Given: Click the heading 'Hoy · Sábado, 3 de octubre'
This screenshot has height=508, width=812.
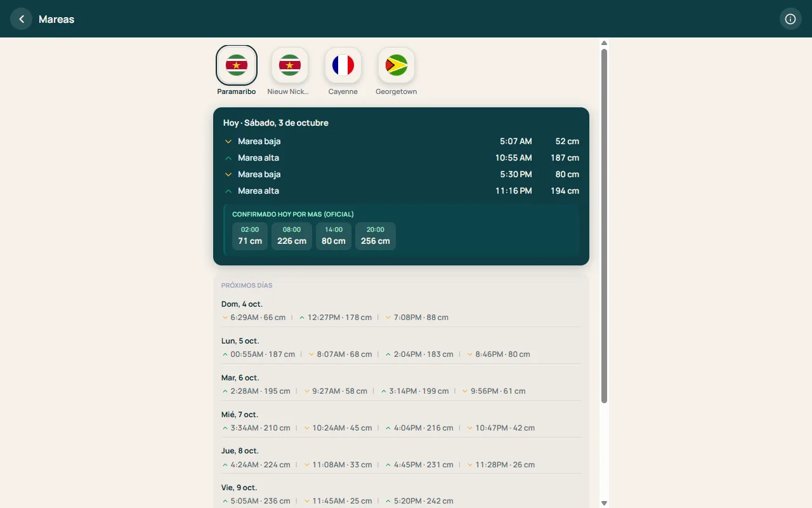Looking at the screenshot, I should pyautogui.click(x=276, y=123).
